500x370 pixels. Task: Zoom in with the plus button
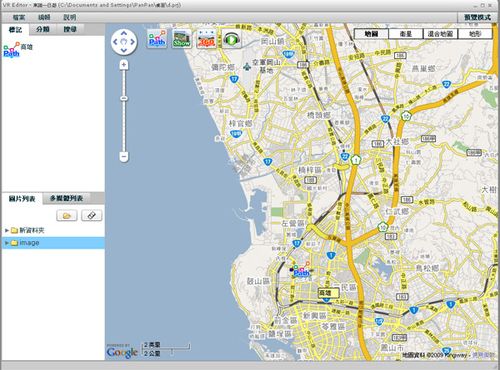(124, 65)
